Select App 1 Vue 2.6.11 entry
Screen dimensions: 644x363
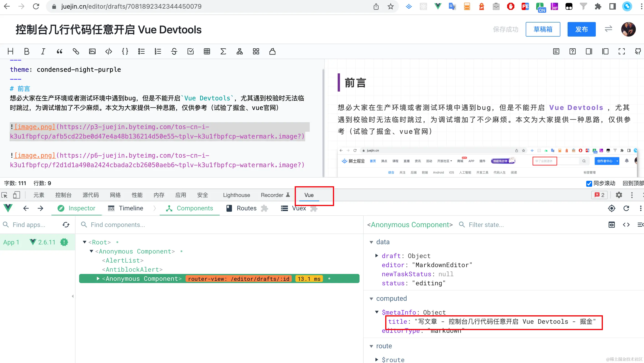(x=38, y=242)
